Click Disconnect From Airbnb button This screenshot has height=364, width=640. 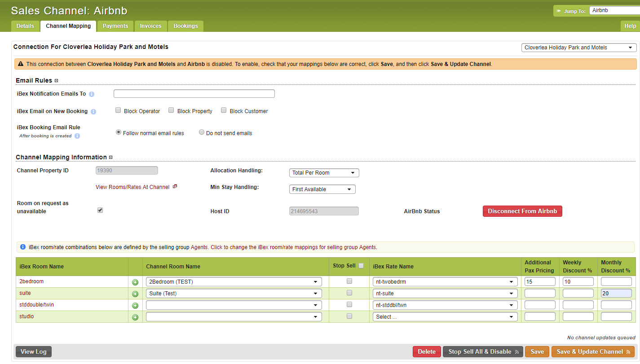point(522,211)
